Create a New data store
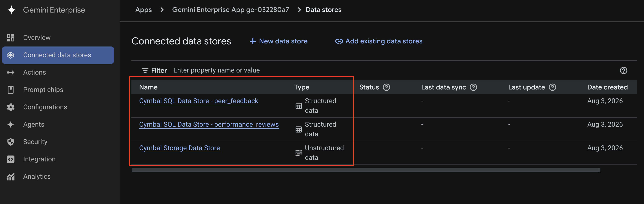644x204 pixels. coord(279,41)
